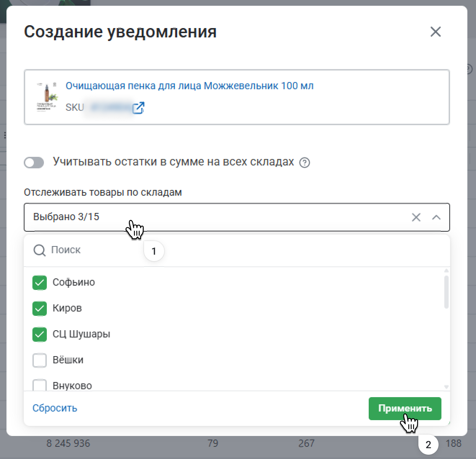Viewport: 476px width, 459px height.
Task: Select the Внуково warehouse checkbox
Action: 40,385
